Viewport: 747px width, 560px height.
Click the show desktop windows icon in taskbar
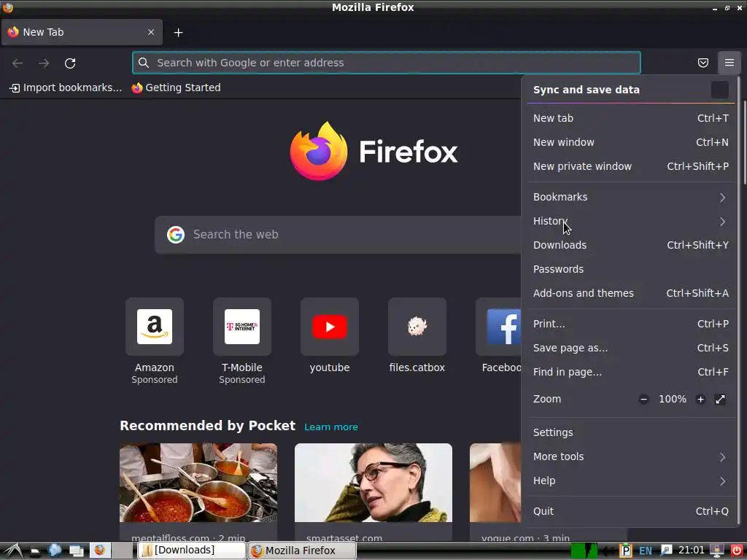pyautogui.click(x=76, y=551)
